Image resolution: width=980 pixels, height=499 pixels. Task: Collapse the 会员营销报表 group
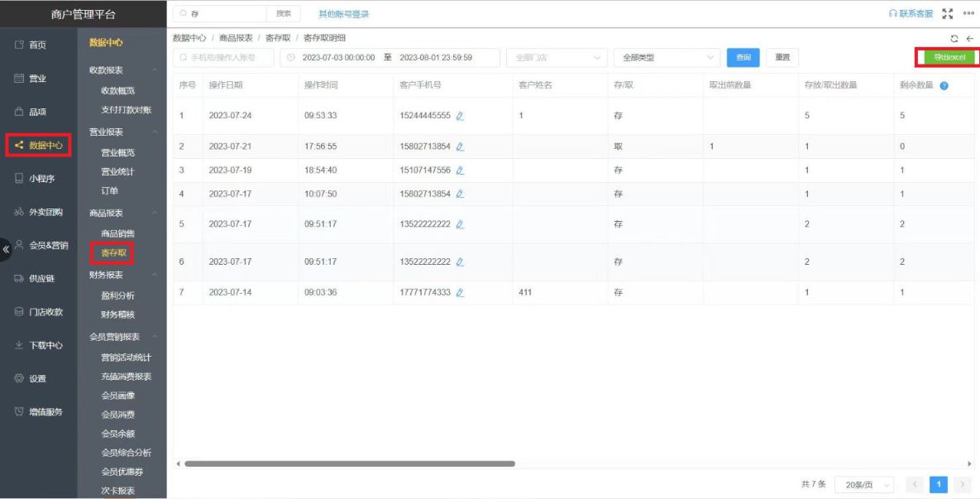155,337
